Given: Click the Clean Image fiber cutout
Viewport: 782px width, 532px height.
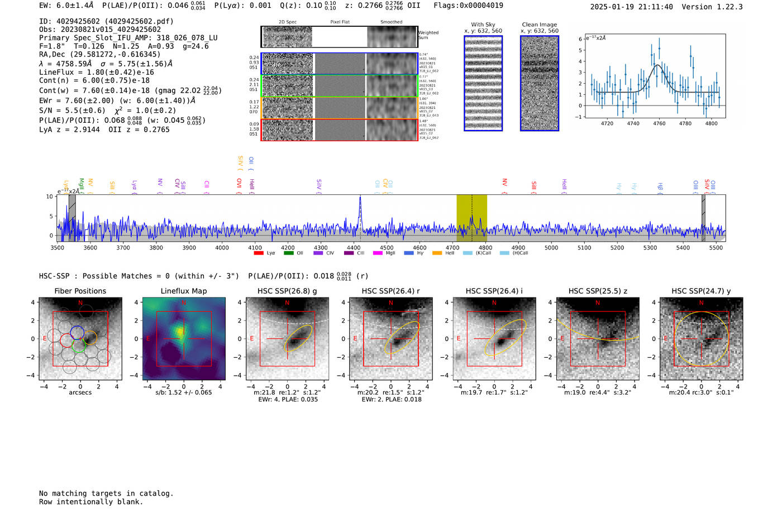Looking at the screenshot, I should point(540,83).
